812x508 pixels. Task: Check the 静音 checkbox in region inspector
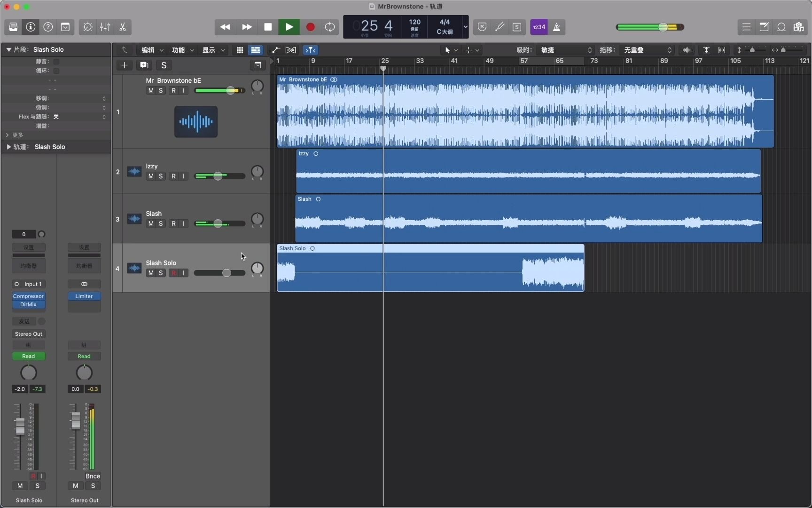56,62
